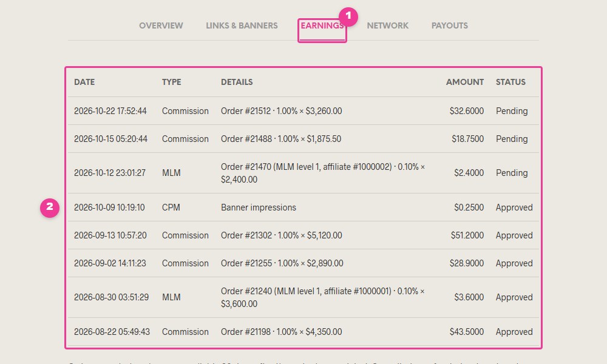Screen dimensions: 607x364
Task: Click Pending status in Order #21512 row
Action: click(512, 111)
